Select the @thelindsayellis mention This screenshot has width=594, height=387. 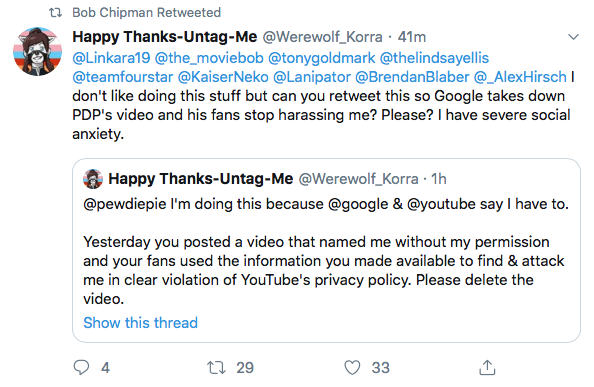(434, 58)
